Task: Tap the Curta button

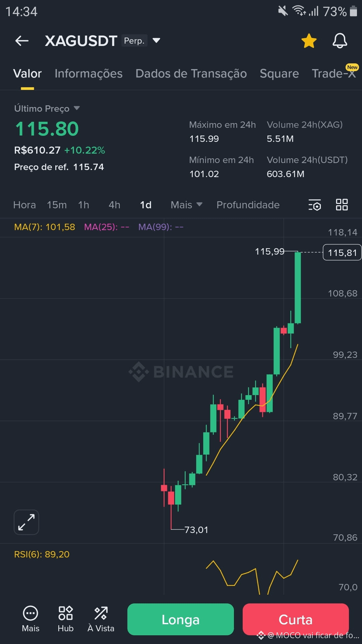Action: tap(296, 619)
